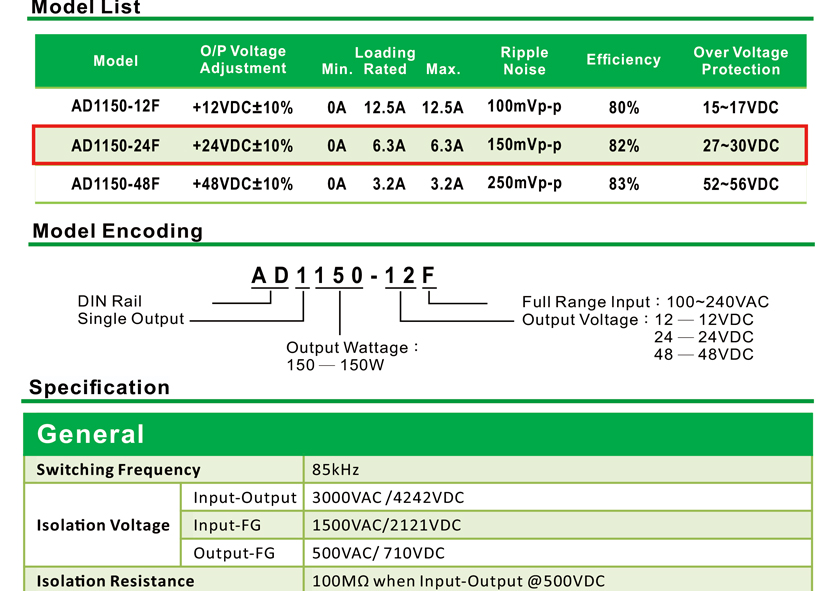Click the Output-FG sub-row label

pos(234,553)
